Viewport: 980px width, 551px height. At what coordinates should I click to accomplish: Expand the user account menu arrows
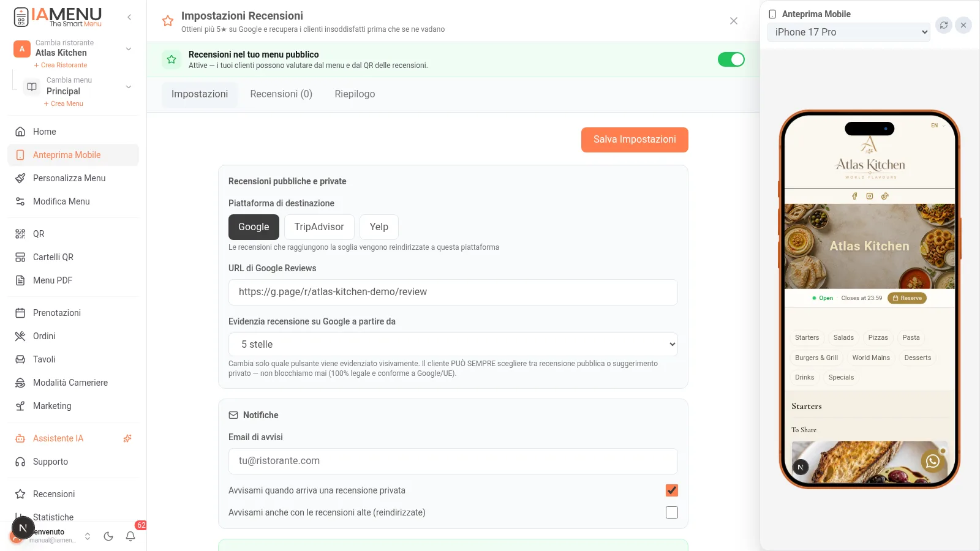(x=88, y=536)
